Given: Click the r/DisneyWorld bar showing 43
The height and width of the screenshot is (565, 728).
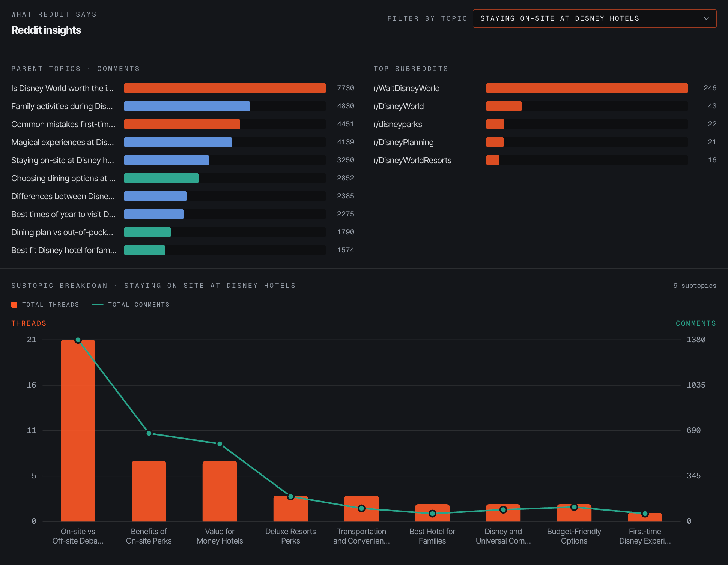Looking at the screenshot, I should (x=504, y=106).
